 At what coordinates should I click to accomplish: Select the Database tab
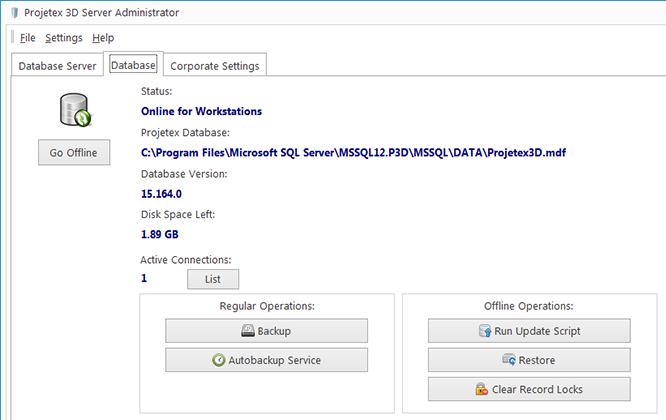point(133,65)
